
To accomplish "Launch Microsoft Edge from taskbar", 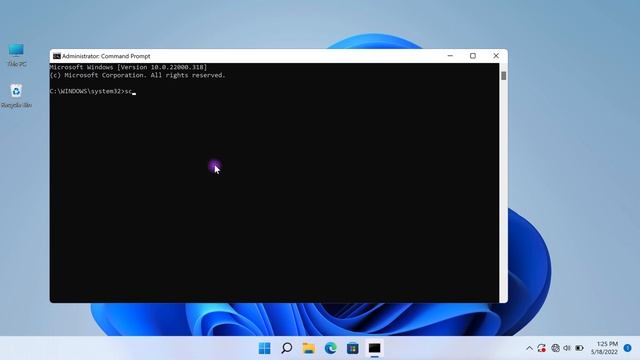I will pyautogui.click(x=331, y=348).
